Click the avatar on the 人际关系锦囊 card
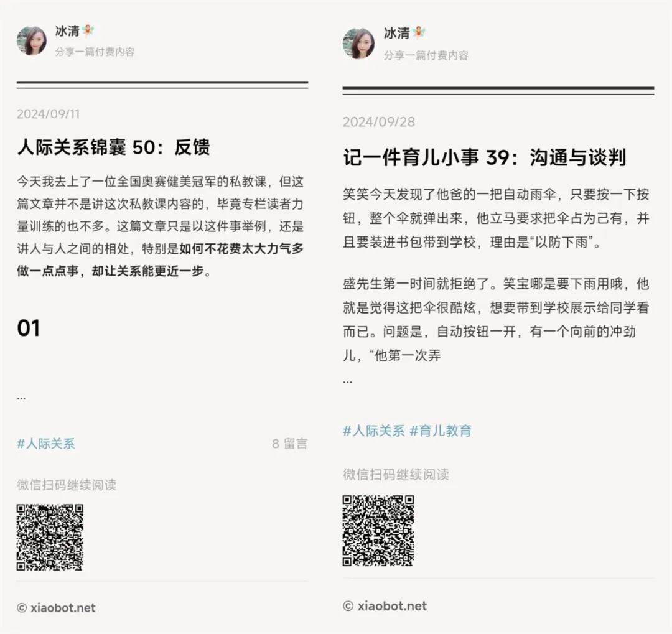 32,41
